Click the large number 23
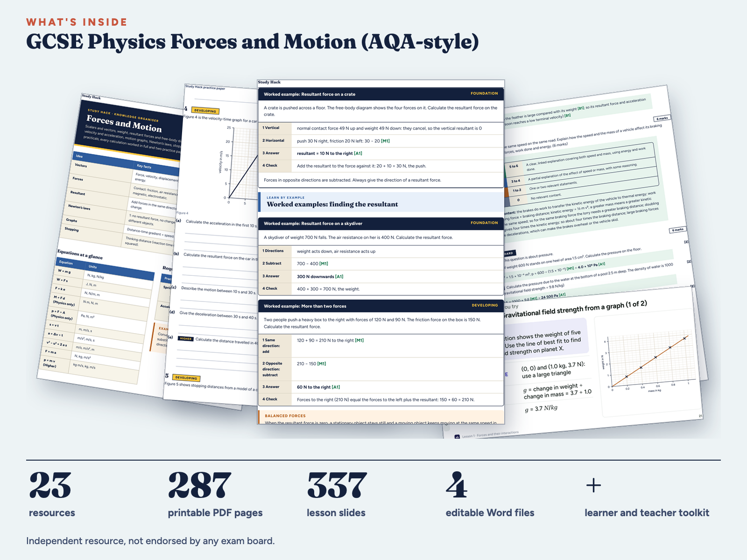 50,486
